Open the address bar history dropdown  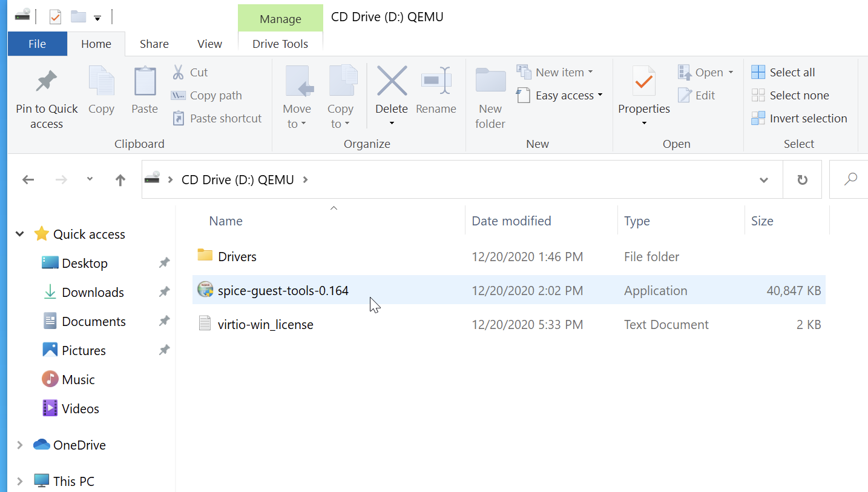[764, 180]
